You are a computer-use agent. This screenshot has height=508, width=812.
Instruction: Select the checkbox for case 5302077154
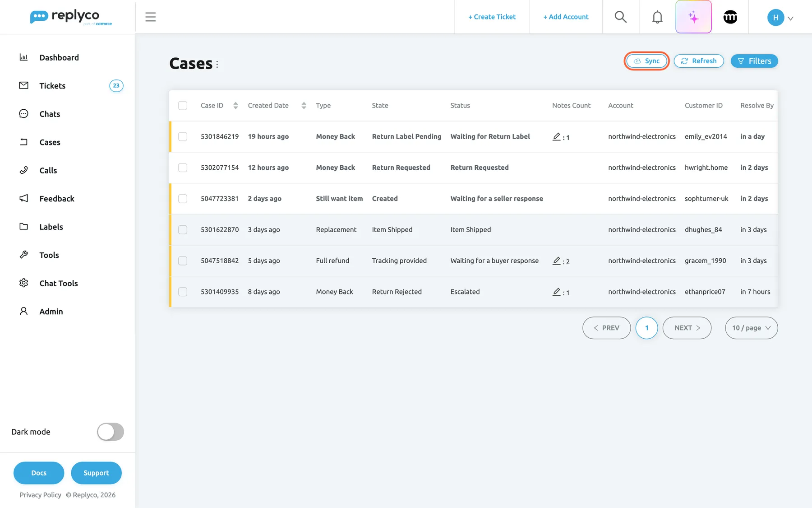coord(183,168)
